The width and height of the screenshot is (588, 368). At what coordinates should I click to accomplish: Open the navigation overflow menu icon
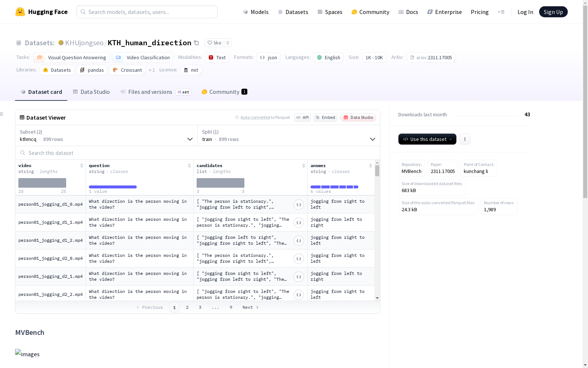click(x=501, y=12)
